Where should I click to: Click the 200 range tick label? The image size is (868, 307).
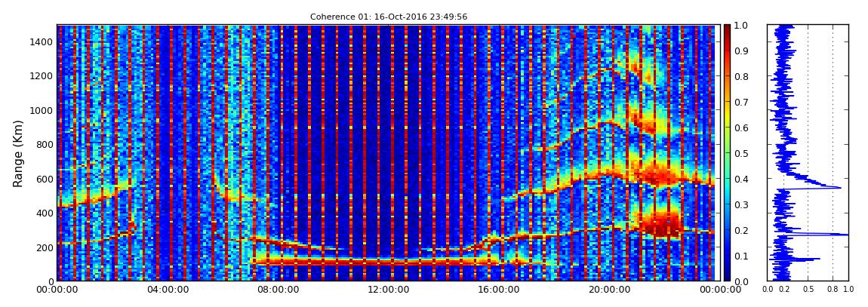click(44, 247)
